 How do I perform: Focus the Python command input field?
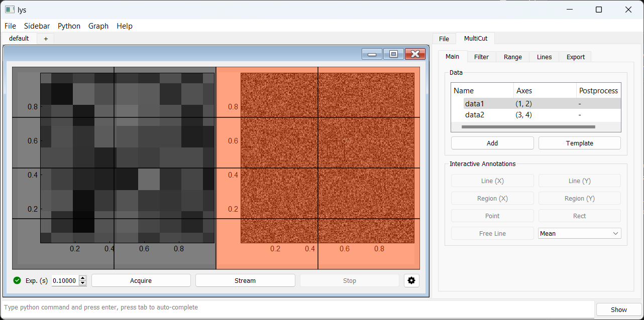pyautogui.click(x=296, y=307)
